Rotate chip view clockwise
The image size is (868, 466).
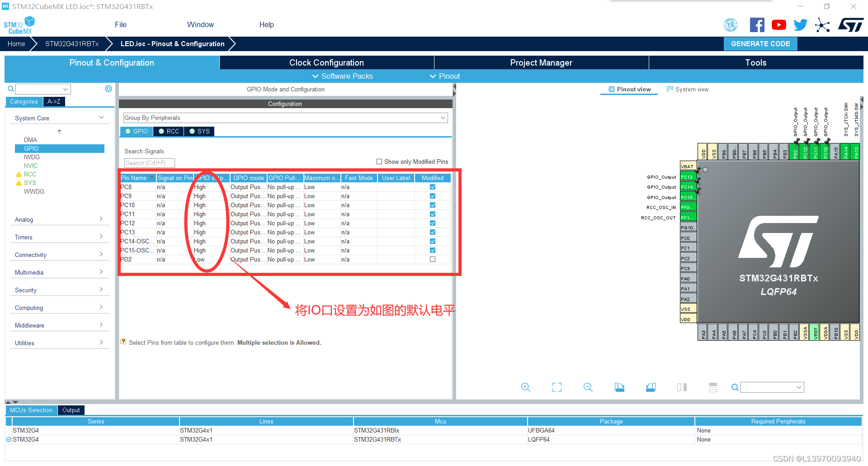click(619, 387)
